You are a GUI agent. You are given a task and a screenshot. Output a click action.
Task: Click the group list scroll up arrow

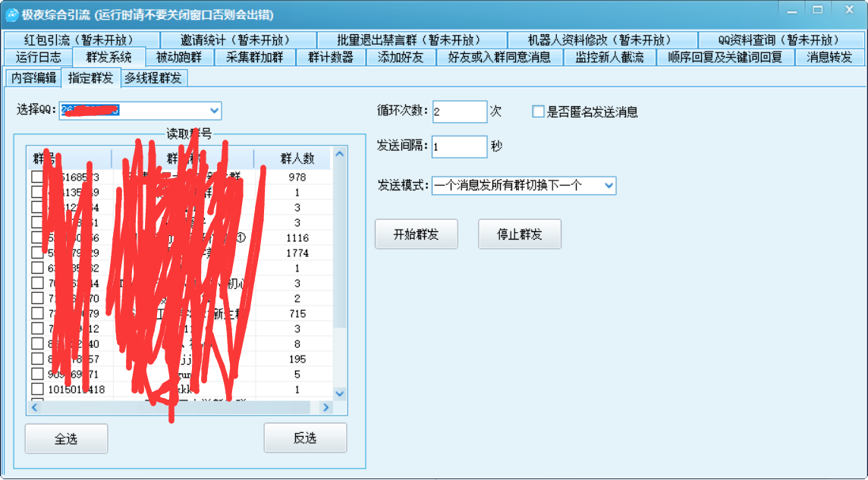tap(339, 154)
